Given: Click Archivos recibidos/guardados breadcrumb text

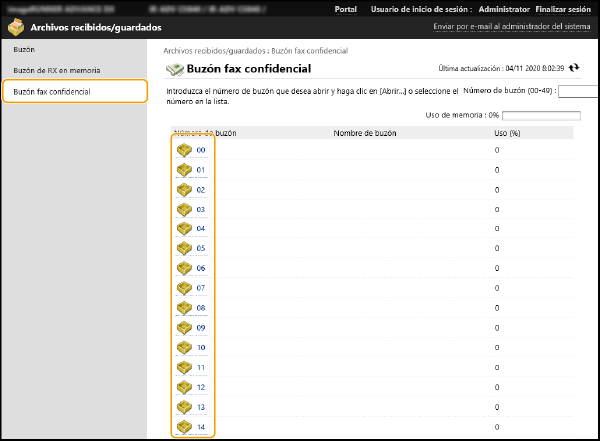Looking at the screenshot, I should pos(205,50).
